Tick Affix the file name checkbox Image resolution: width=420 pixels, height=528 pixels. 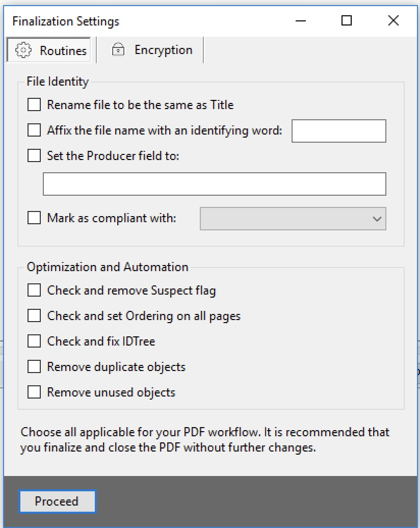click(34, 130)
